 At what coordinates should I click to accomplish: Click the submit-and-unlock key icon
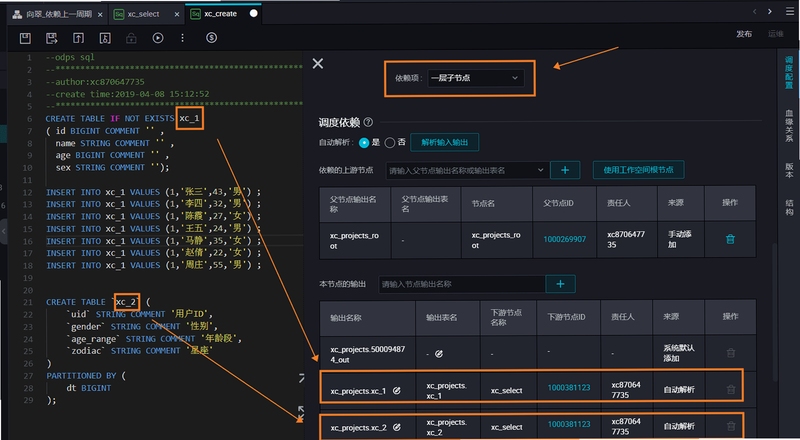[105, 38]
